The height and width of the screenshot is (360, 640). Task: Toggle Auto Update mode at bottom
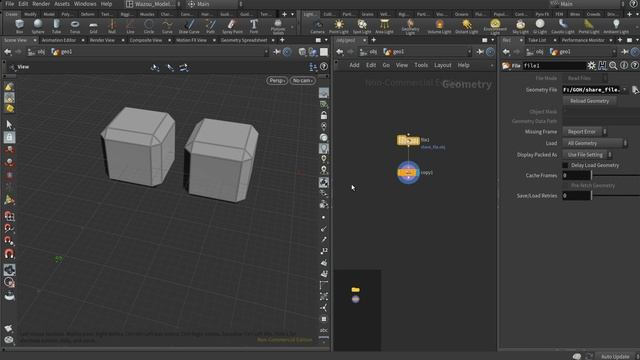[x=615, y=356]
